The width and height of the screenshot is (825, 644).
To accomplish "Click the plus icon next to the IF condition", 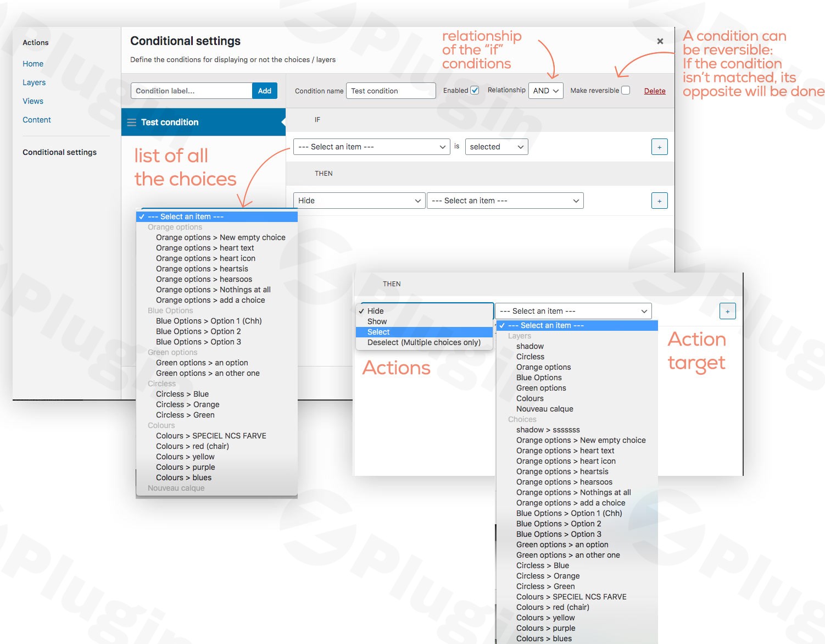I will [x=659, y=147].
